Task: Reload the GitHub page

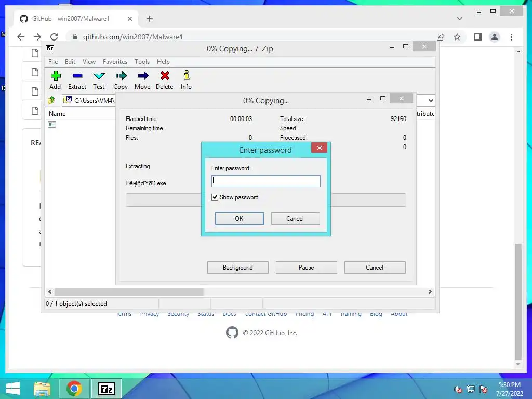Action: [x=54, y=37]
